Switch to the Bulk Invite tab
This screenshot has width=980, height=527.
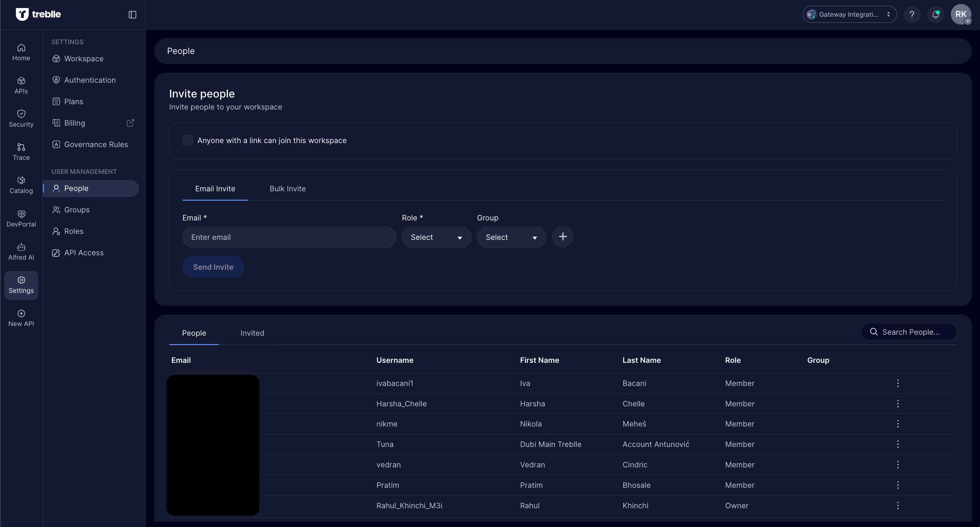287,189
